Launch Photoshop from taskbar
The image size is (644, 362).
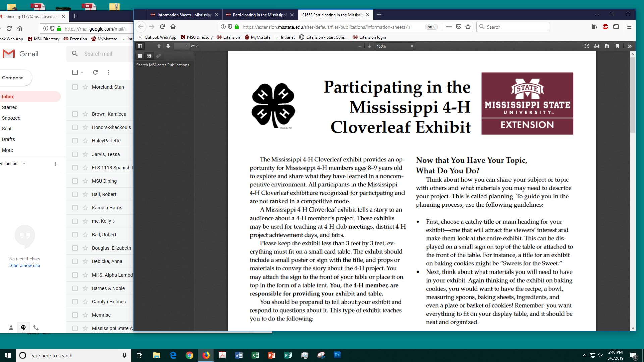(337, 355)
